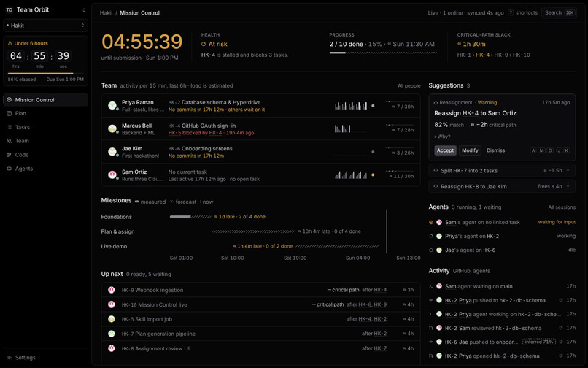Click the Live demo milestone forecast bar
This screenshot has height=368, width=588.
tap(337, 246)
